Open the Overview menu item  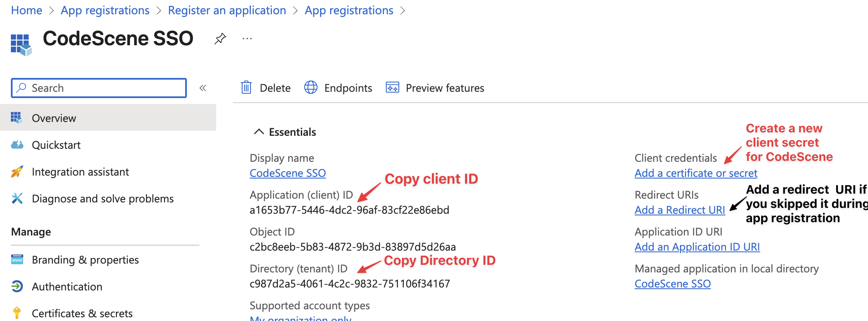108,118
